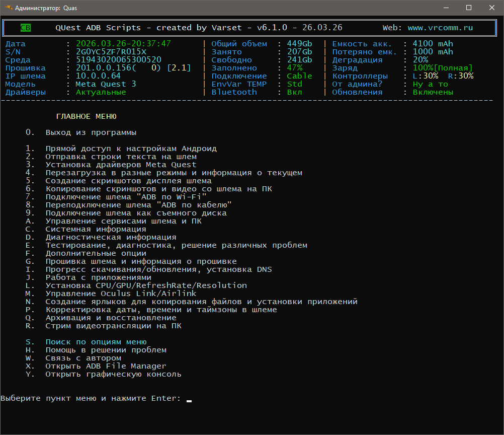The height and width of the screenshot is (435, 504).
Task: Select 'Прямой доступ к настройкам Андроид'
Action: pyautogui.click(x=131, y=149)
